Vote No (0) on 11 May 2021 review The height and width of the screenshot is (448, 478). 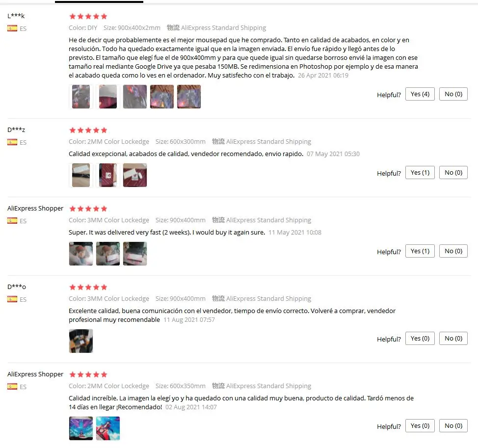click(x=453, y=251)
